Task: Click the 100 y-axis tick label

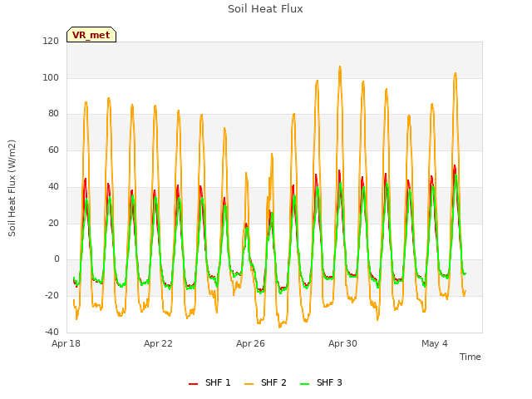Action: tap(51, 77)
